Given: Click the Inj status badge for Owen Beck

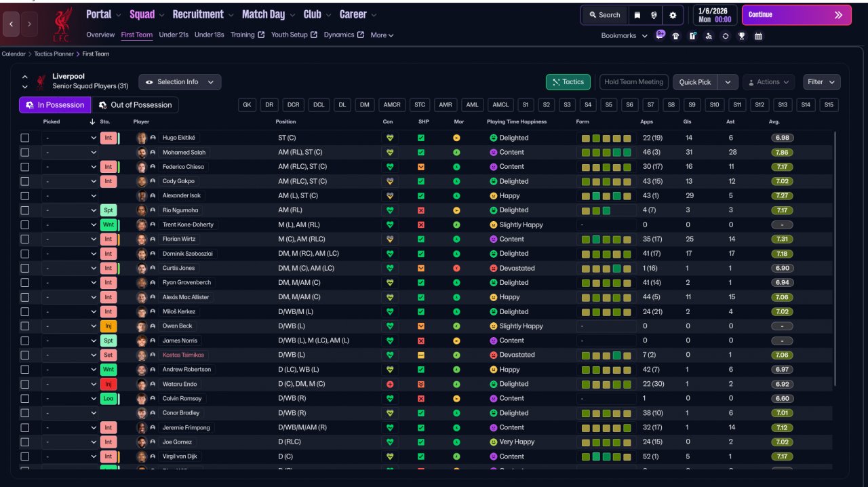Looking at the screenshot, I should [x=108, y=326].
